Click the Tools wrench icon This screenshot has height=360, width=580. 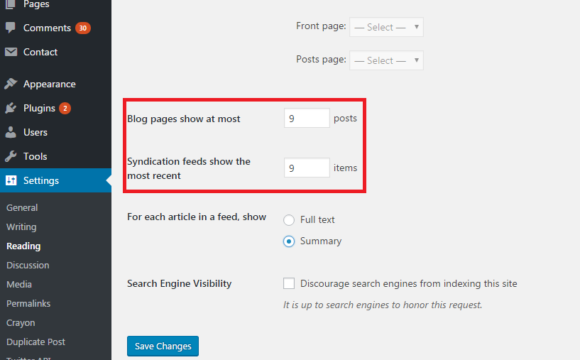pos(11,156)
